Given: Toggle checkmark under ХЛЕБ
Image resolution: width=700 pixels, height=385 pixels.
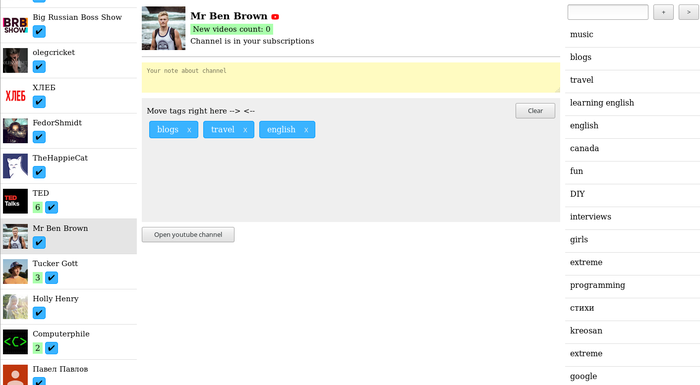Looking at the screenshot, I should (39, 102).
